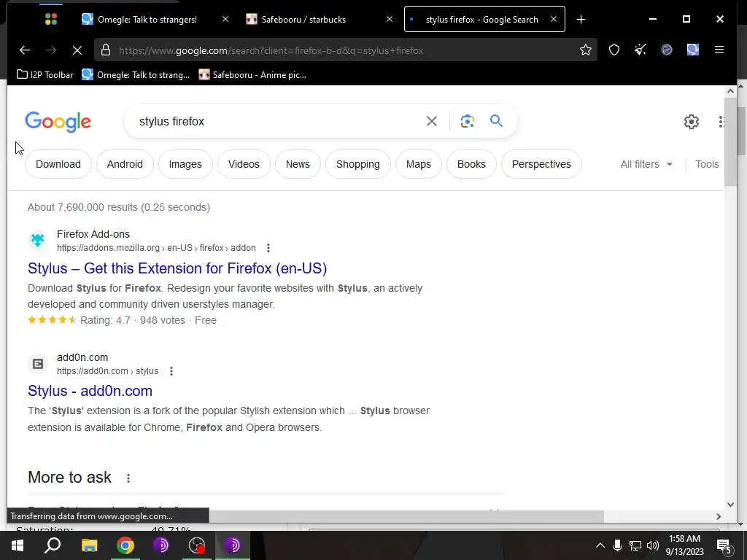Image resolution: width=747 pixels, height=560 pixels.
Task: Open Google apps grid icon
Action: [x=721, y=122]
